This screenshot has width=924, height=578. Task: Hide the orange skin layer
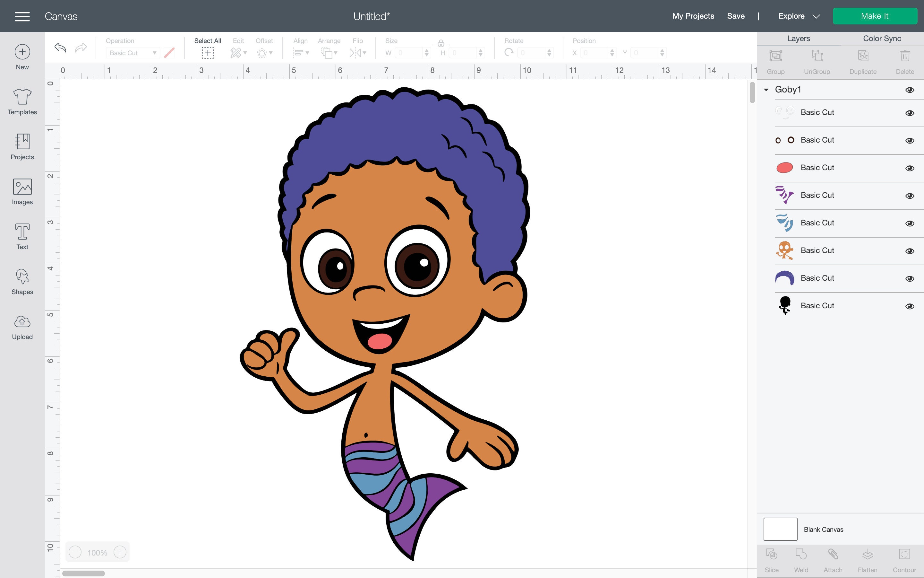(x=910, y=251)
